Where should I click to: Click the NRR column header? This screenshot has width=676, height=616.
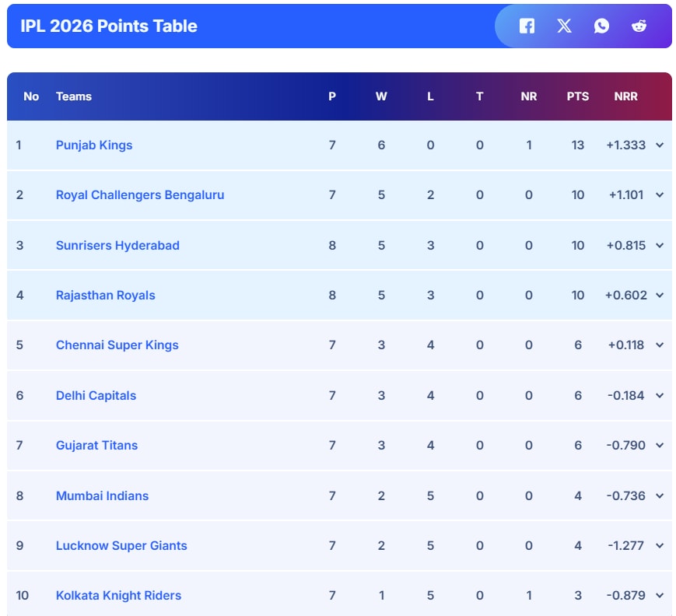[625, 96]
